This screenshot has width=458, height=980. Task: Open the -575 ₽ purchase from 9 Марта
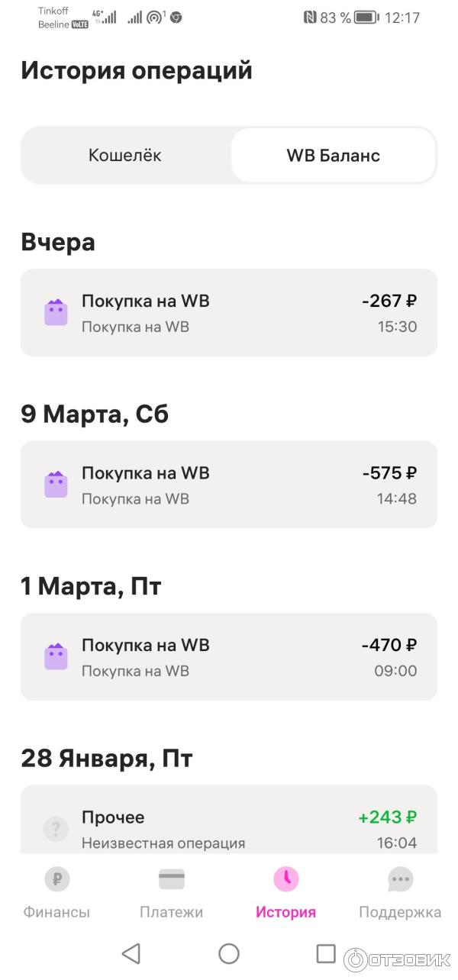(x=229, y=485)
